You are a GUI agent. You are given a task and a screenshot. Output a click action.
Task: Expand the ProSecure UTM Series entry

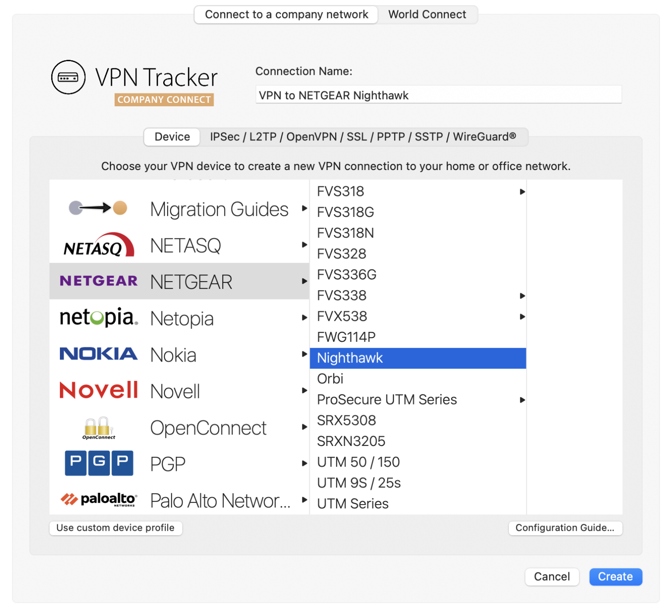pos(522,400)
